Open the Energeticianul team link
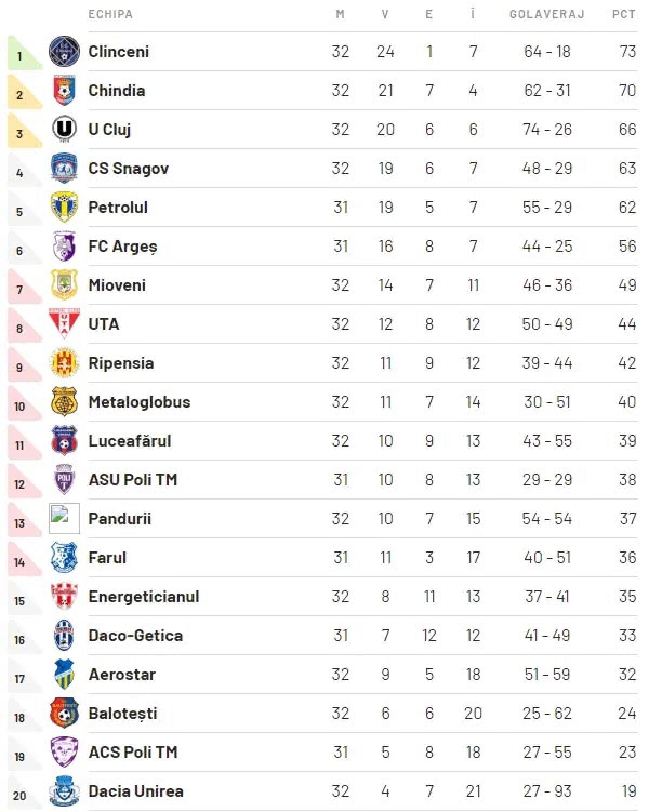Screen dimensions: 649x812 143,596
